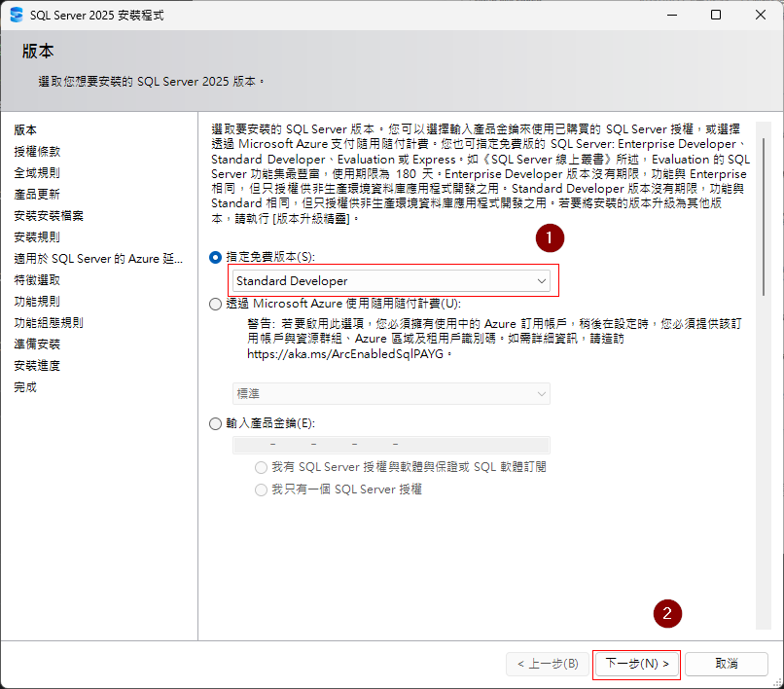This screenshot has width=784, height=689.
Task: Click the vertical scrollbar thumb
Action: 764,217
